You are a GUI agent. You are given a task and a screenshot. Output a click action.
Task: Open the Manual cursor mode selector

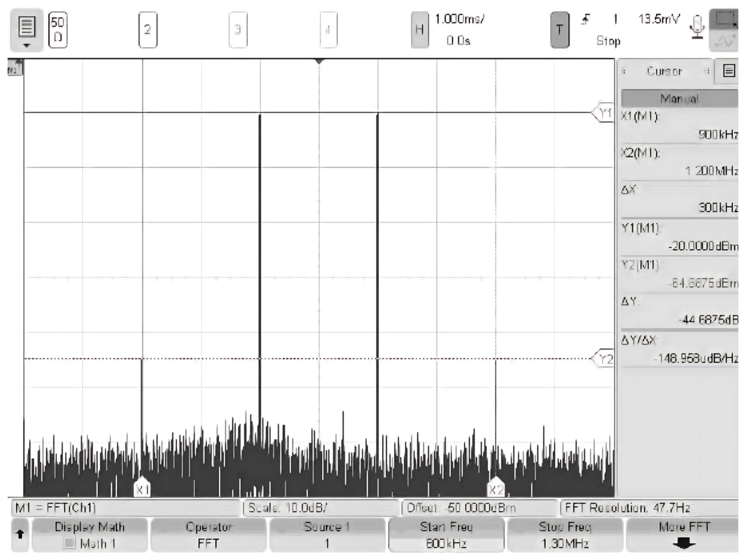coord(679,99)
